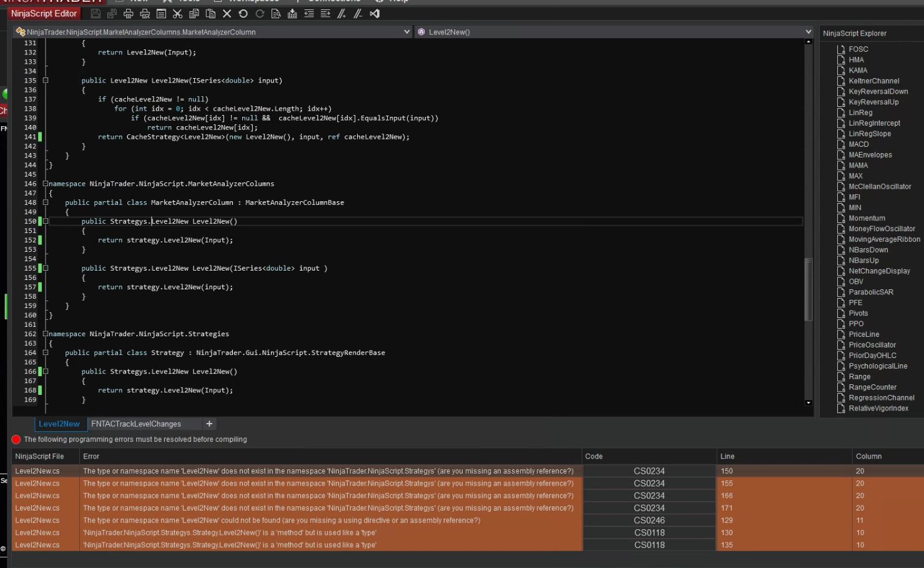This screenshot has height=568, width=924.
Task: Click the Undo toolbar icon
Action: pyautogui.click(x=243, y=14)
